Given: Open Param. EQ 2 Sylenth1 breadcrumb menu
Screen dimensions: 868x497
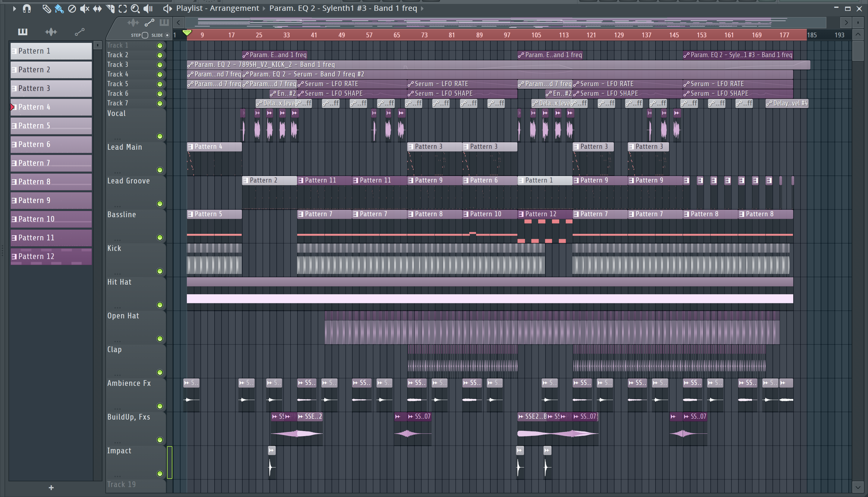Looking at the screenshot, I should pyautogui.click(x=343, y=8).
